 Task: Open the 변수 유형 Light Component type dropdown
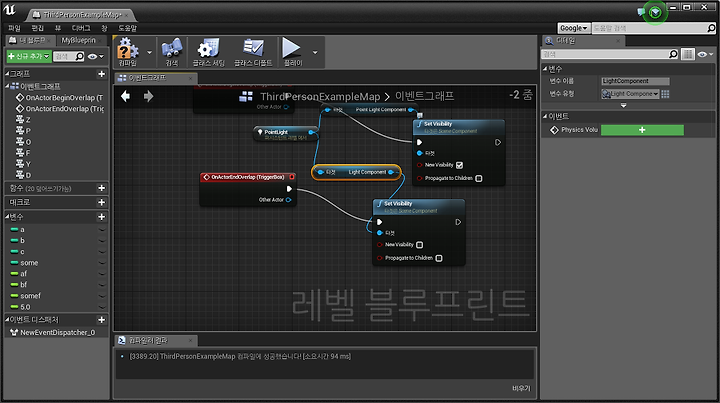click(x=630, y=94)
